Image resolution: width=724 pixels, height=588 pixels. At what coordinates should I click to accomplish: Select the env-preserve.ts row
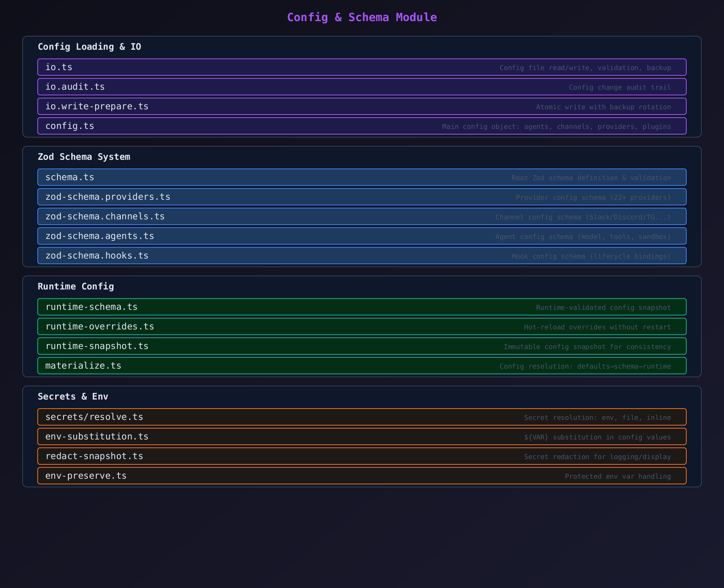[x=362, y=476]
